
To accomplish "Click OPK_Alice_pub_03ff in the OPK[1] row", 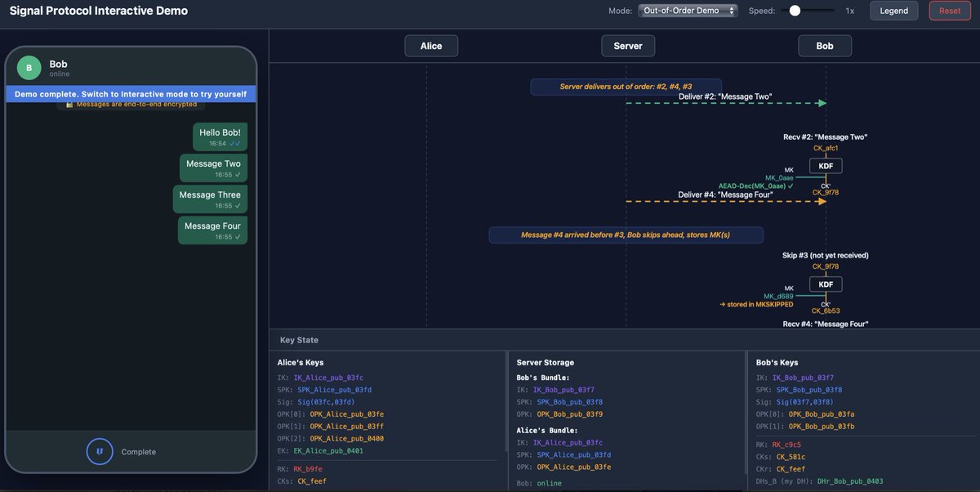I will tap(346, 427).
